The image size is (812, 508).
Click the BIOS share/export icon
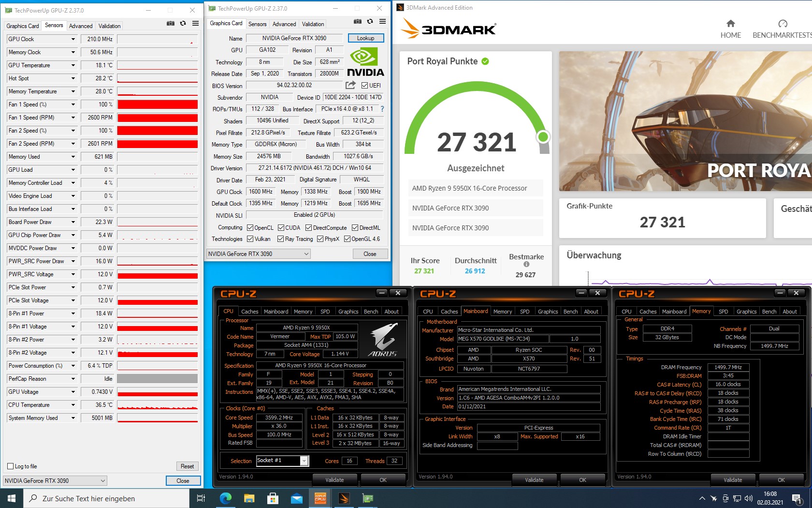tap(350, 85)
